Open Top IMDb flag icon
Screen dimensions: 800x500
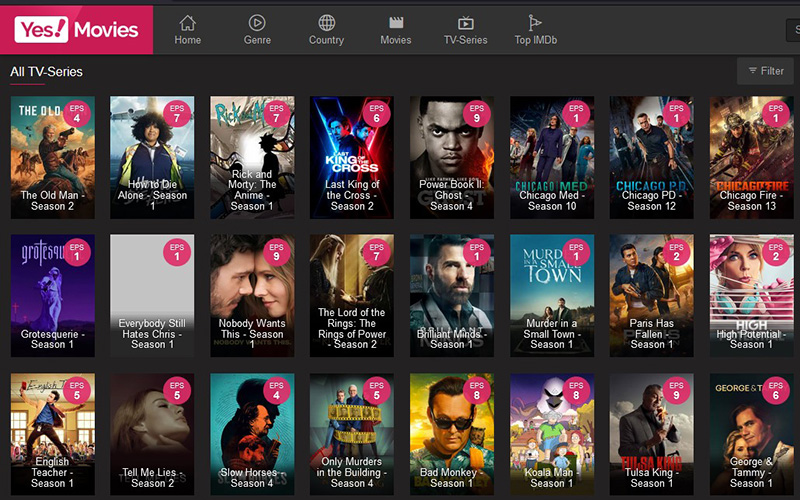(x=535, y=23)
